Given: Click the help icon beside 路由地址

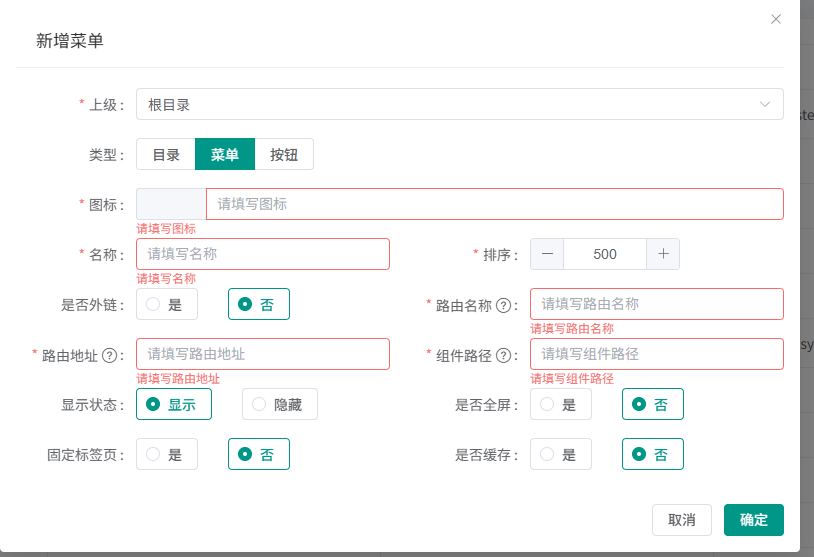Looking at the screenshot, I should 110,355.
